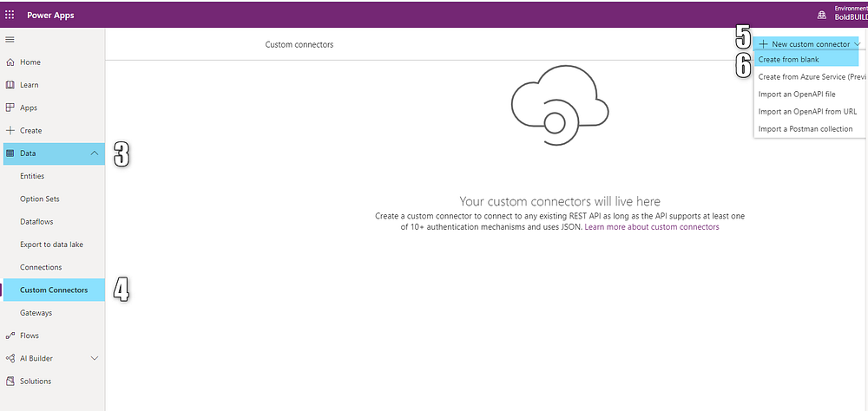Choose Create from Azure Service option

tap(811, 77)
